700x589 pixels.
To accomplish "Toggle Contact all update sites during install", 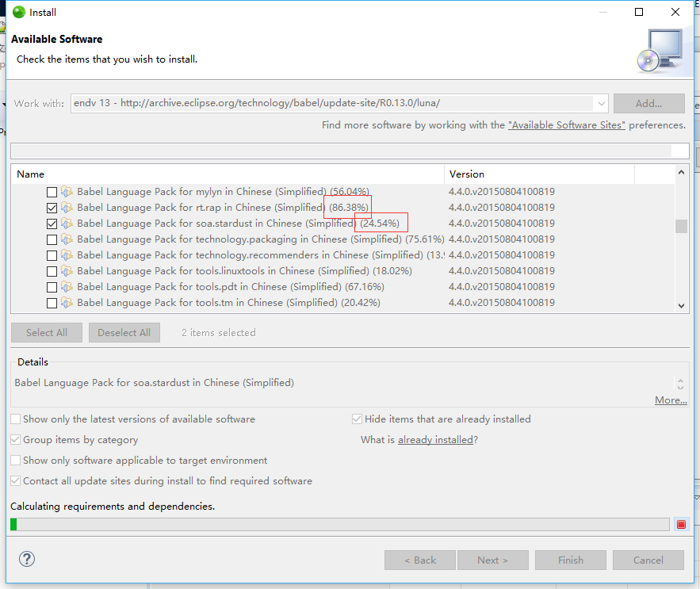I will click(x=16, y=480).
